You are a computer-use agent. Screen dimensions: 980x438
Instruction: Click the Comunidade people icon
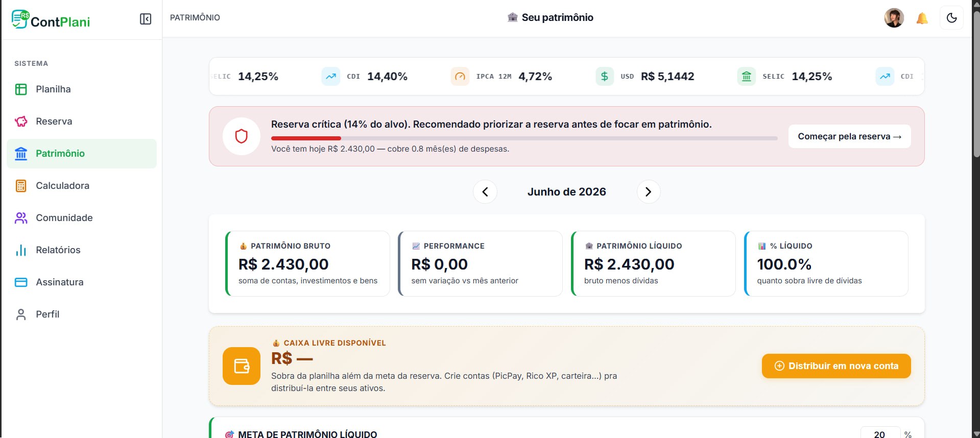21,218
